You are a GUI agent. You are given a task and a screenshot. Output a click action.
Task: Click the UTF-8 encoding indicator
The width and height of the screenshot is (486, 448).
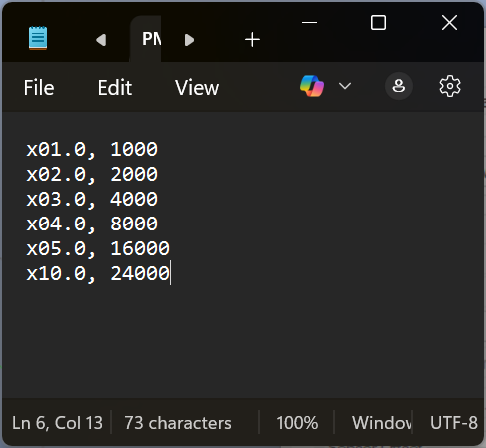(x=454, y=423)
